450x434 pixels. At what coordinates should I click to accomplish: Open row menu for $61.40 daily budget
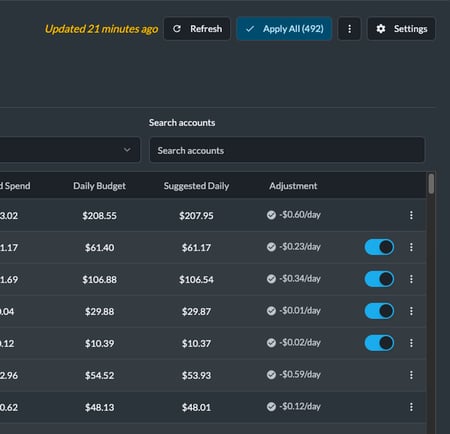pos(411,247)
